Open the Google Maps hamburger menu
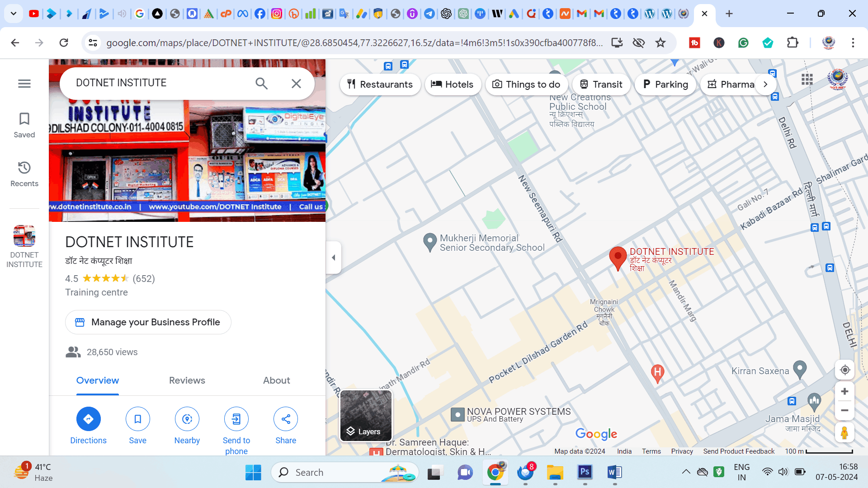This screenshot has height=488, width=868. (24, 84)
